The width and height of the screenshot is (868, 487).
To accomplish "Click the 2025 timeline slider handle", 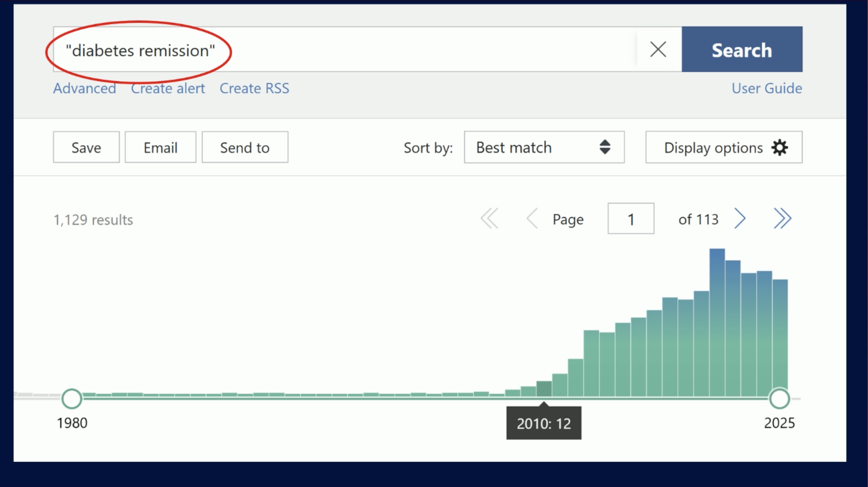I will click(x=779, y=399).
